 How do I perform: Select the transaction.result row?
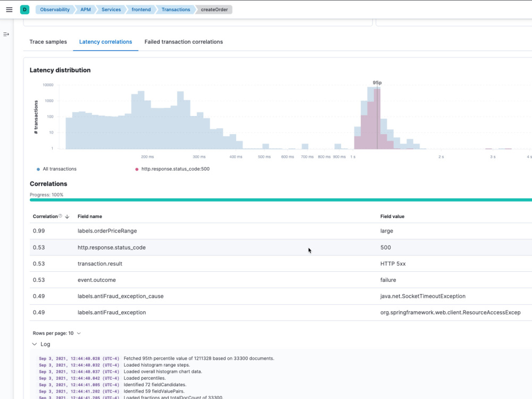coord(281,264)
